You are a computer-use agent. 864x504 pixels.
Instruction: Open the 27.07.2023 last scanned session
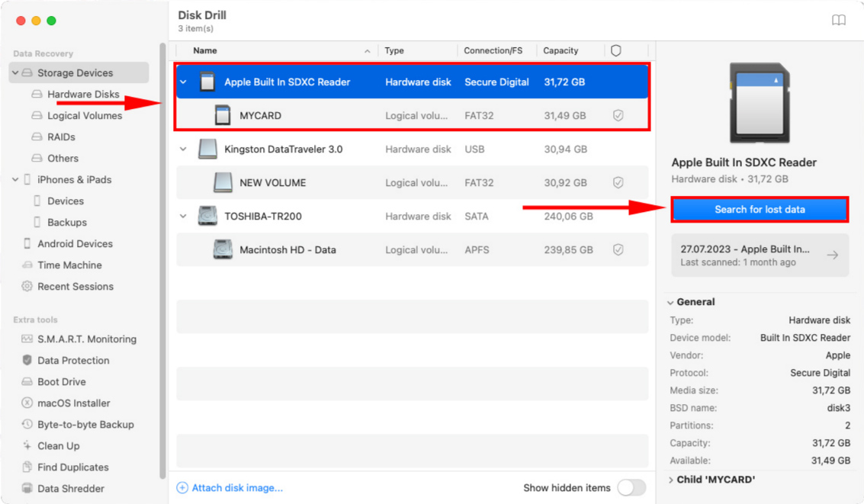(x=760, y=255)
